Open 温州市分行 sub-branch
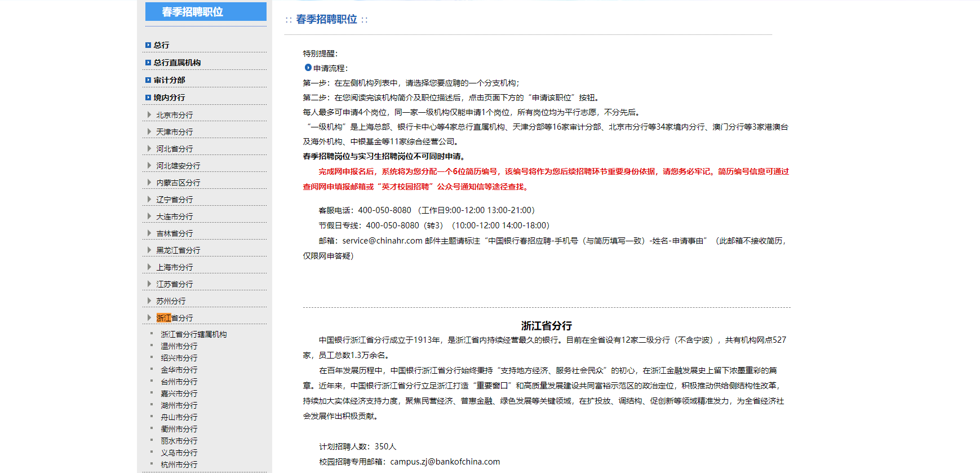The image size is (980, 473). point(179,346)
